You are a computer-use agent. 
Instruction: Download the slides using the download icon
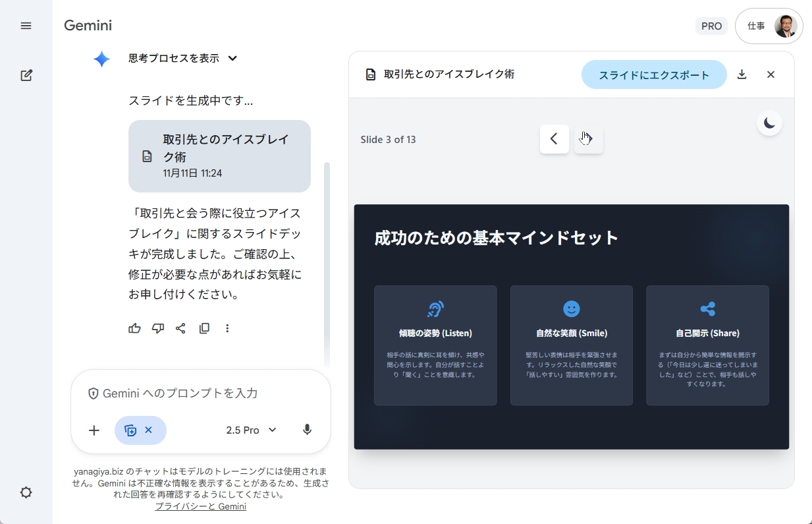tap(742, 74)
